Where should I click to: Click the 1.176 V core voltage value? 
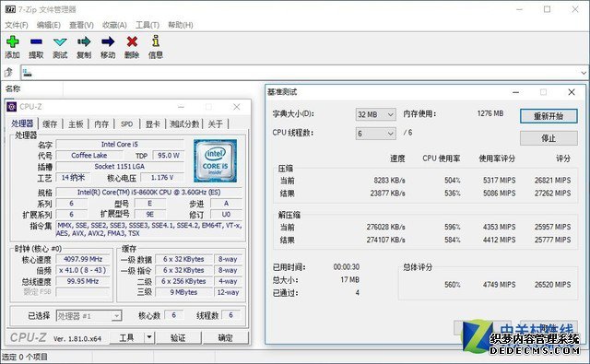[x=162, y=178]
